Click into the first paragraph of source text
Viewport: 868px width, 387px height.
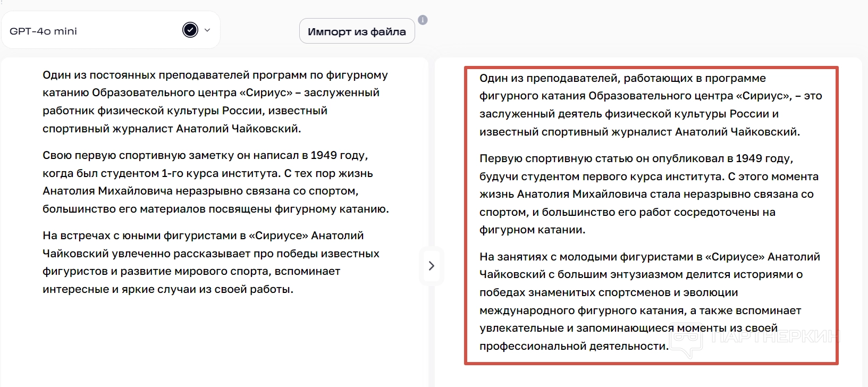[x=215, y=102]
